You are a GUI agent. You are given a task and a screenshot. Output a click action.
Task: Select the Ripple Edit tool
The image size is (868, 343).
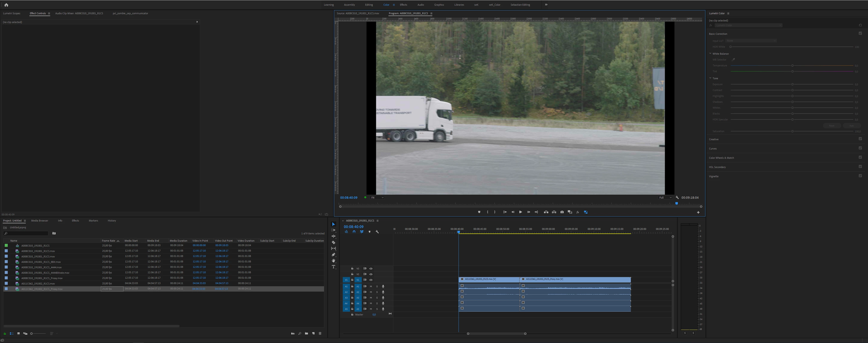click(x=333, y=236)
